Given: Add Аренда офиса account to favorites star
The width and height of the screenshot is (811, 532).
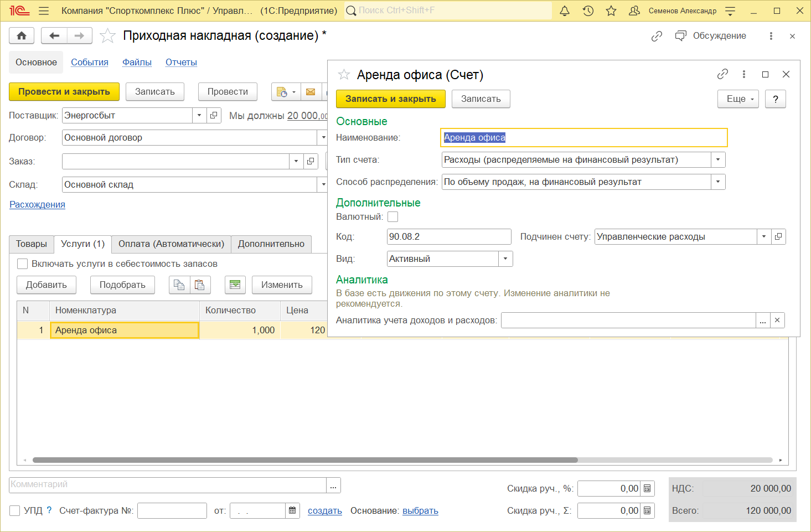Looking at the screenshot, I should click(x=344, y=75).
